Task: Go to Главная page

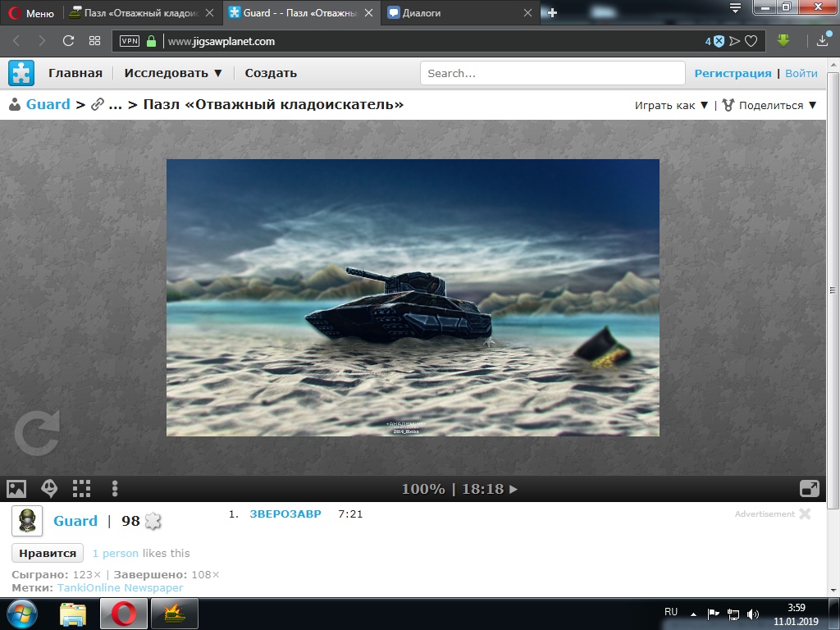Action: coord(75,73)
